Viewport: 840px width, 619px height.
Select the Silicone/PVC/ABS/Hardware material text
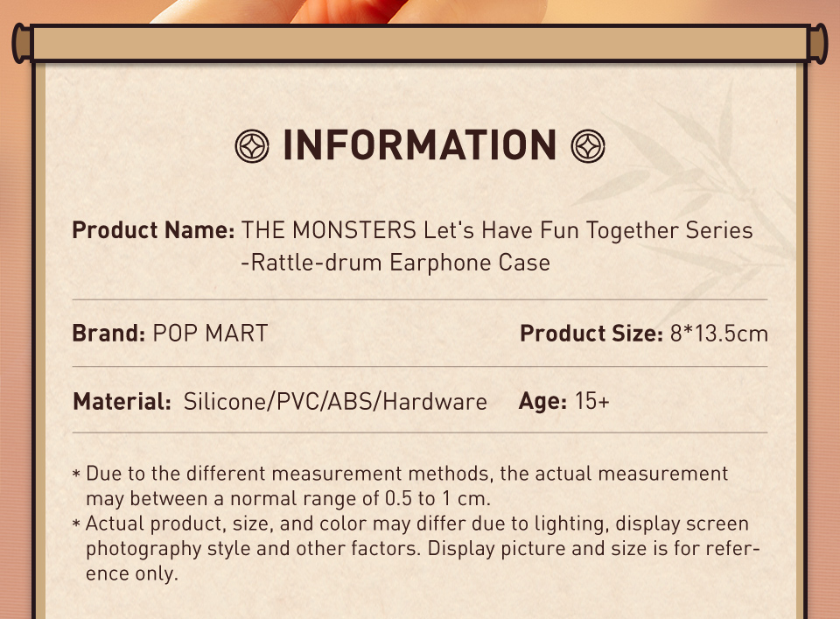point(335,402)
